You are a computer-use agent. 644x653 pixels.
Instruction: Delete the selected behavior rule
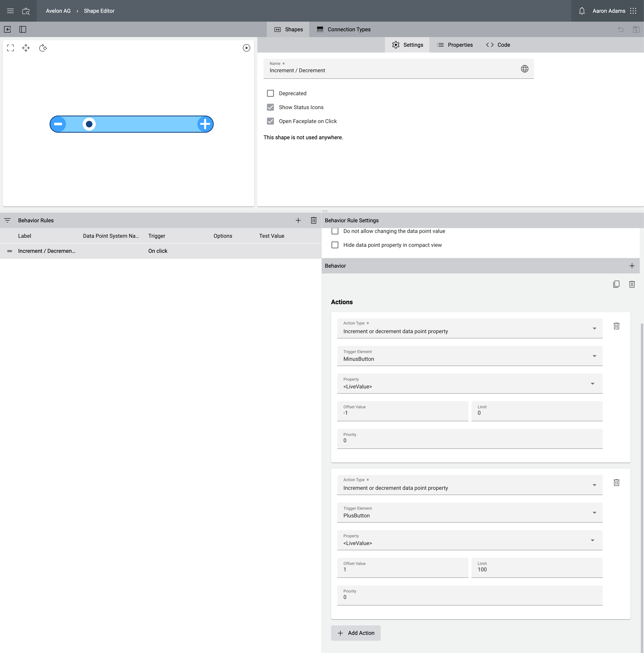point(313,220)
